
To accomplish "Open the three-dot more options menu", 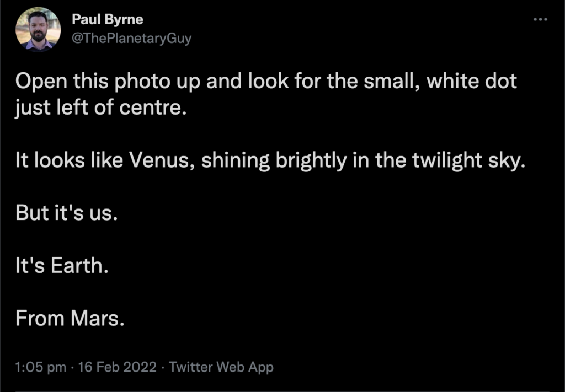I will click(x=540, y=20).
